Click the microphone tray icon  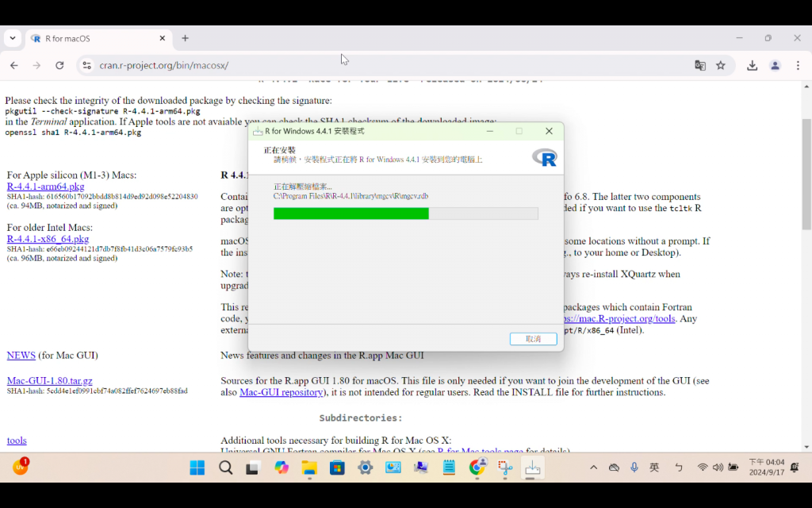pyautogui.click(x=634, y=468)
